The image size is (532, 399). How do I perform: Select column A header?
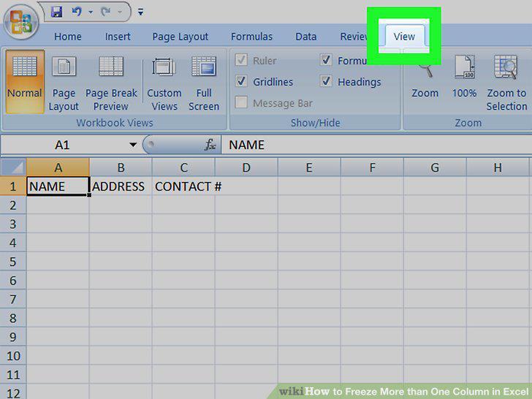point(58,167)
